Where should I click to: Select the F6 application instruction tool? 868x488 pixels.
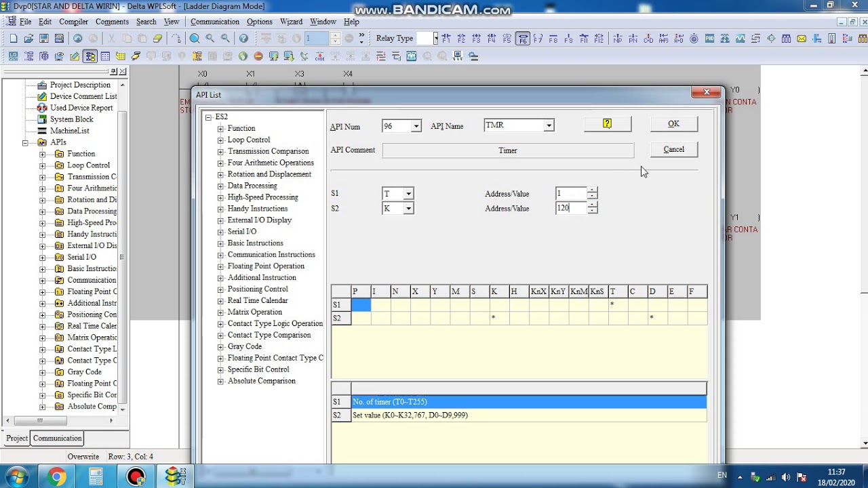(523, 39)
